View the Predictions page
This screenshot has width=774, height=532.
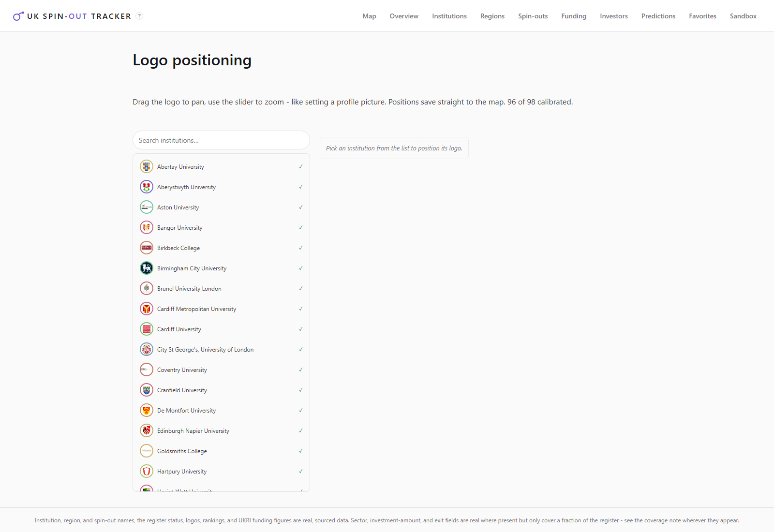[658, 16]
